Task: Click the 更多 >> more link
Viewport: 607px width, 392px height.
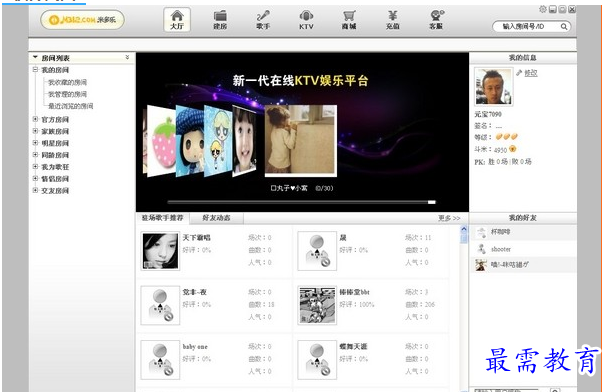Action: coord(449,218)
